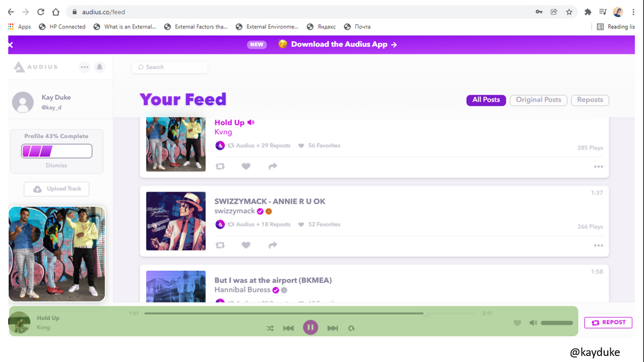Share the SWIZZYMACK track

point(273,245)
